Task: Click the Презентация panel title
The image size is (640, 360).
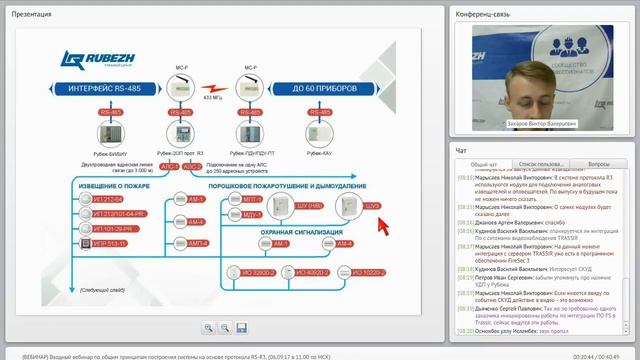Action: click(31, 14)
